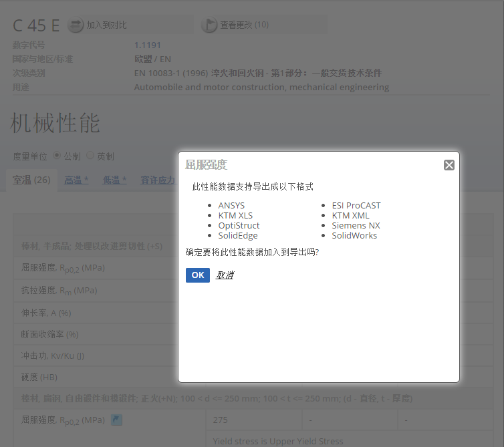Close the 屈服强度 dialog with X

(x=449, y=165)
